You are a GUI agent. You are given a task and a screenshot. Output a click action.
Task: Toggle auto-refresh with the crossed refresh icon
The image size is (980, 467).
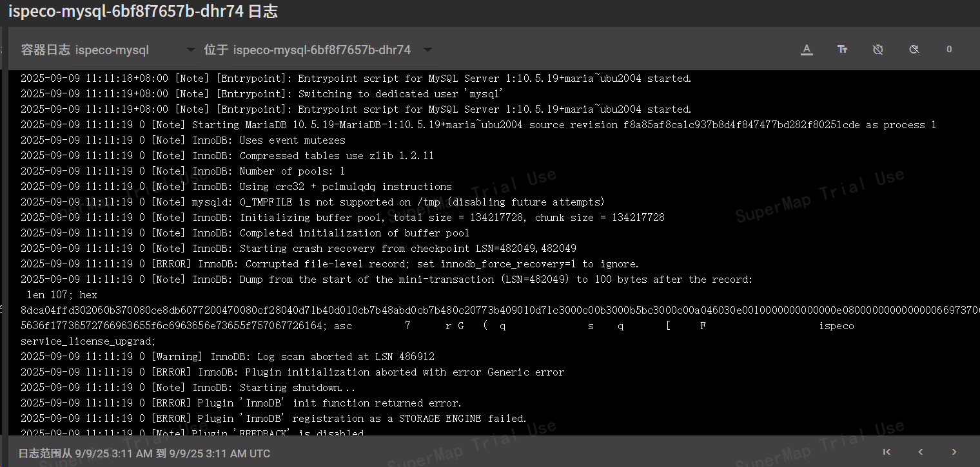point(914,50)
